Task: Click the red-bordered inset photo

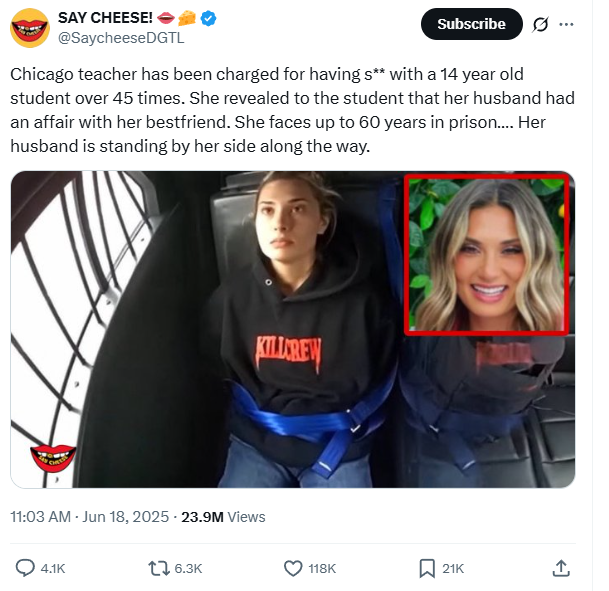Action: [x=487, y=254]
